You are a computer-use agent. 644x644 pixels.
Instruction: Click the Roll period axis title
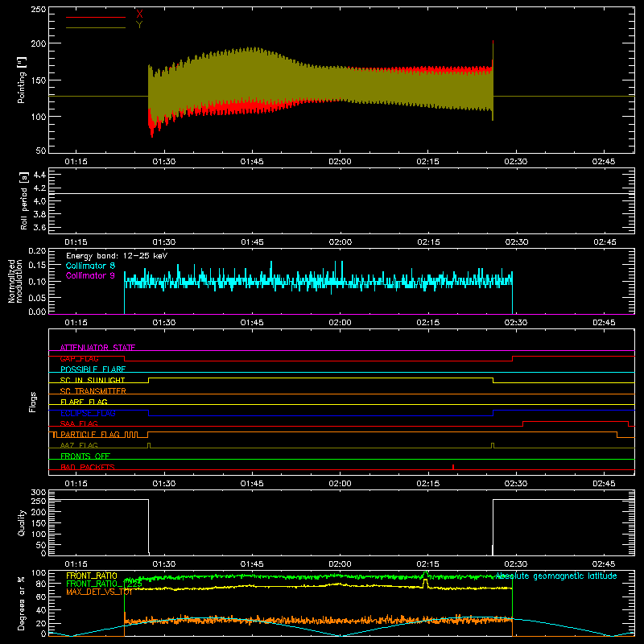coord(23,200)
